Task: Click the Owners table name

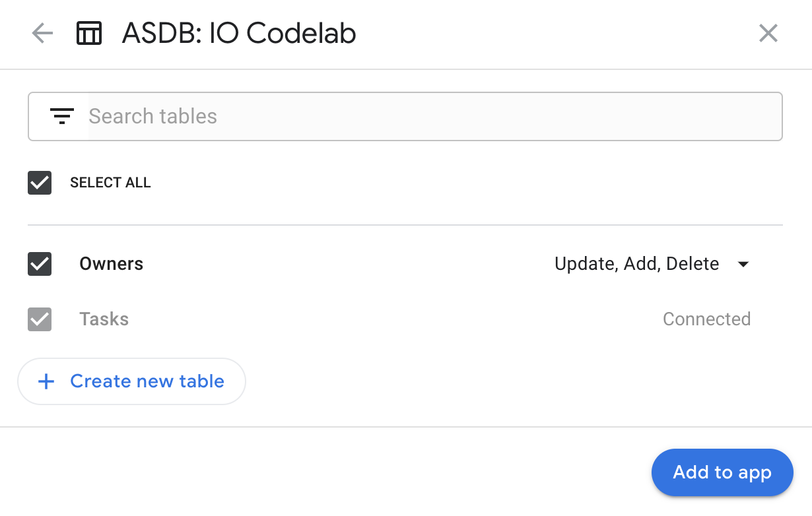Action: pyautogui.click(x=111, y=264)
